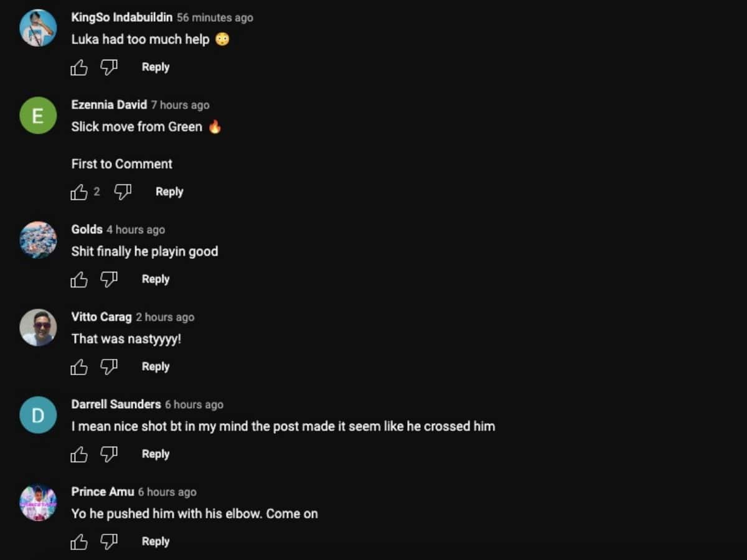Dislike Darrell Saunders' comment about the post
The height and width of the screenshot is (560, 747).
[x=109, y=454]
